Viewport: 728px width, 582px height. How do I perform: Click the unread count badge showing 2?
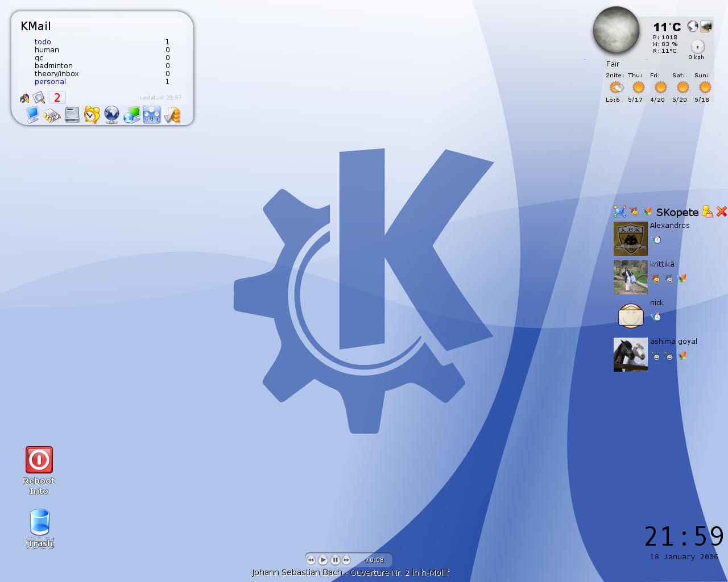click(57, 98)
